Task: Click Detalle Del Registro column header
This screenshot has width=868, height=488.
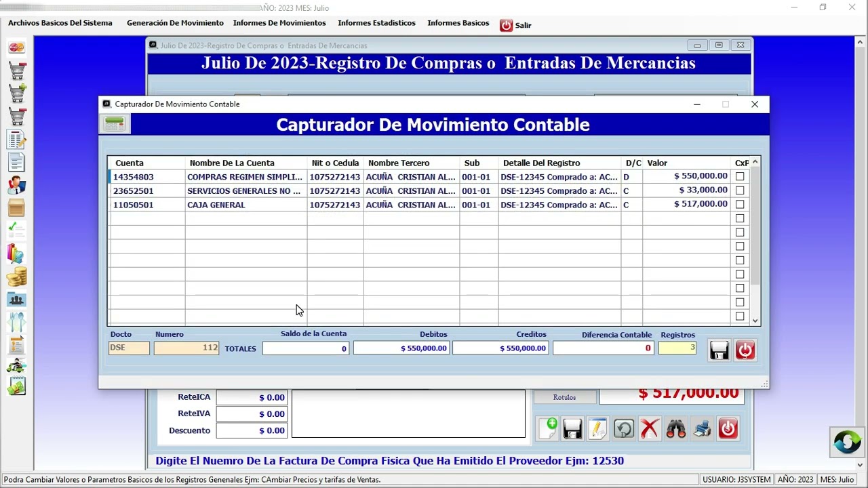Action: point(559,163)
